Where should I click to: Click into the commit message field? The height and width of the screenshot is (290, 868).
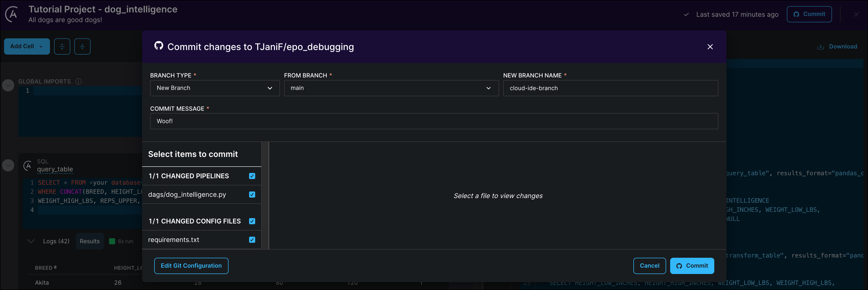[434, 121]
